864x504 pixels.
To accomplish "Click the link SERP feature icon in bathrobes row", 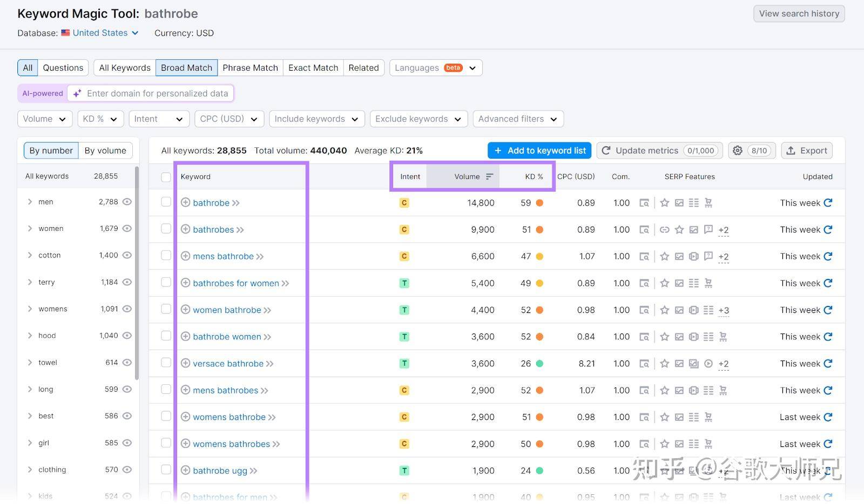I will point(665,229).
